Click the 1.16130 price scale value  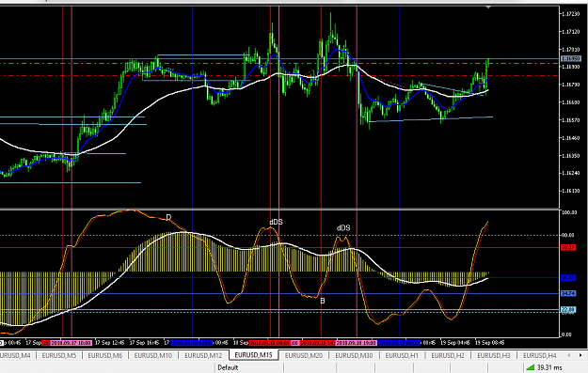571,191
